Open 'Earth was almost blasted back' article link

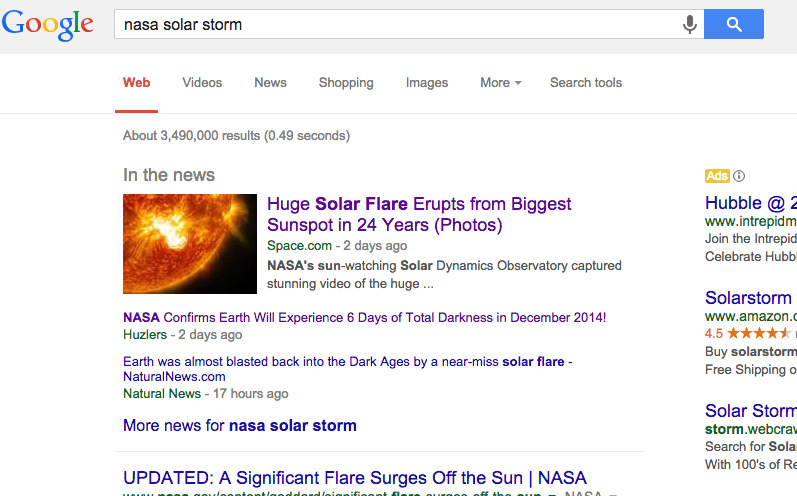point(348,369)
